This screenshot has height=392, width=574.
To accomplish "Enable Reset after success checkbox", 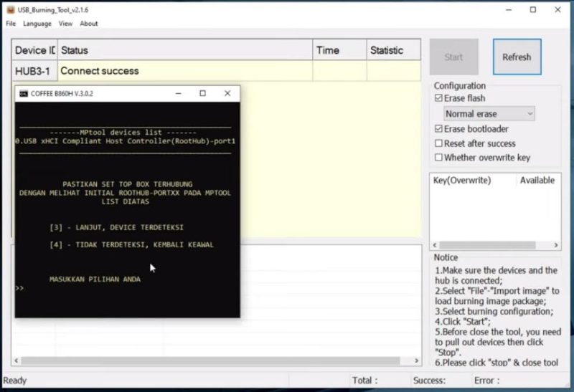I will (438, 143).
